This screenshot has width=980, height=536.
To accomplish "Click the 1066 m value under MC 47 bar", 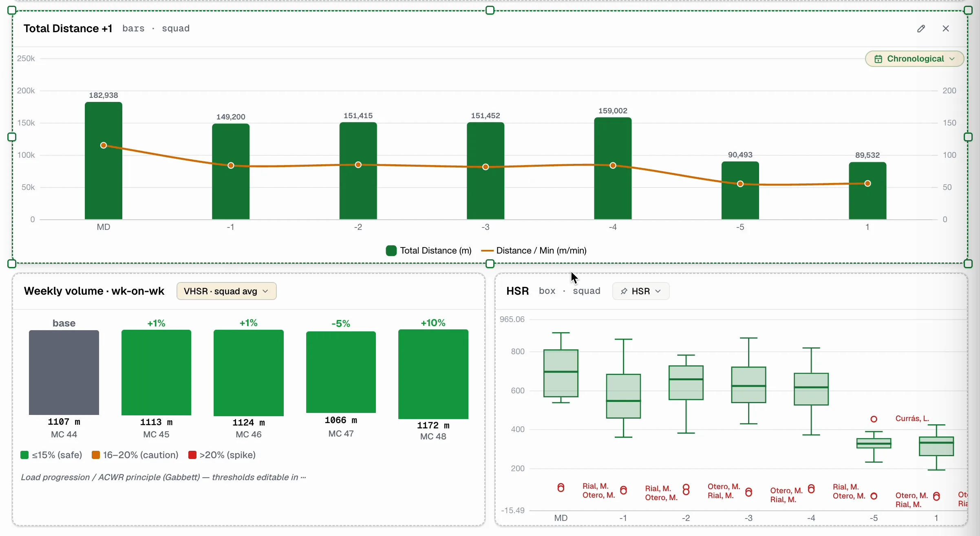I will point(341,420).
